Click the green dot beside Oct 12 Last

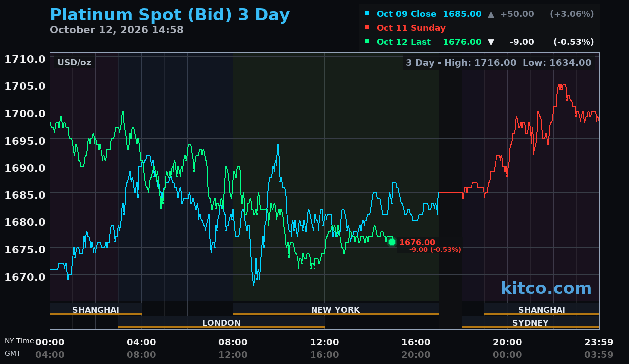[x=367, y=42]
